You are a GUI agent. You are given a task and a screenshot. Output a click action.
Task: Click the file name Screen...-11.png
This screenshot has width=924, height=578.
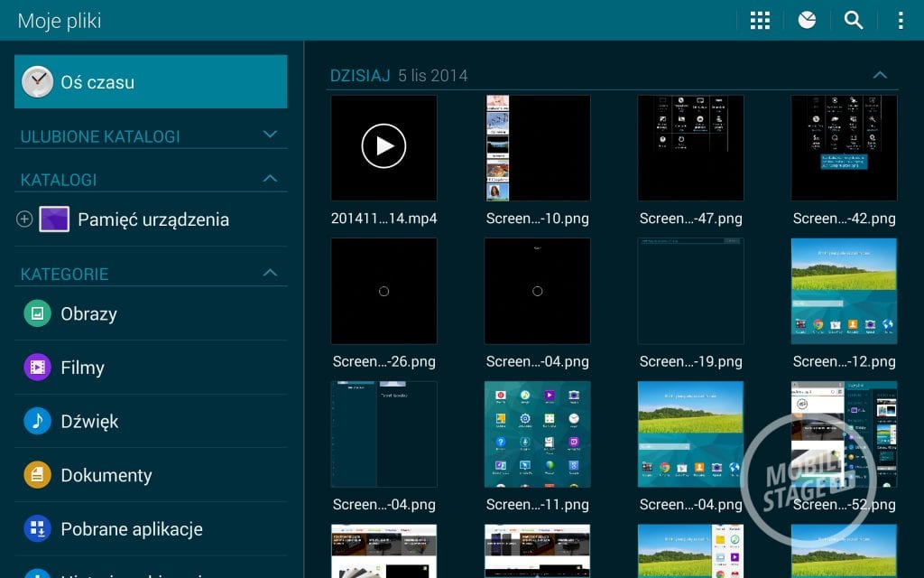[x=538, y=505]
